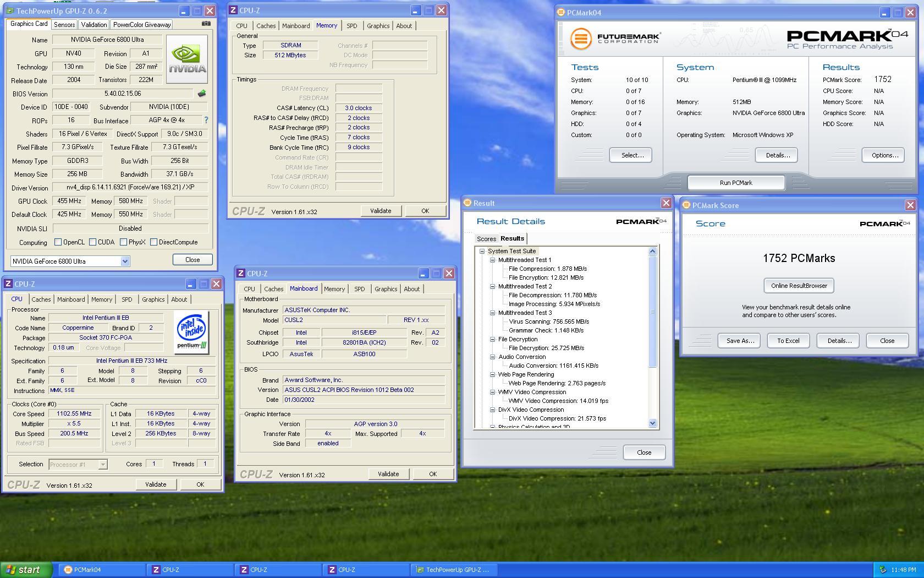Collapse the Multithreaded Test 2 node
This screenshot has width=924, height=578.
pos(492,286)
